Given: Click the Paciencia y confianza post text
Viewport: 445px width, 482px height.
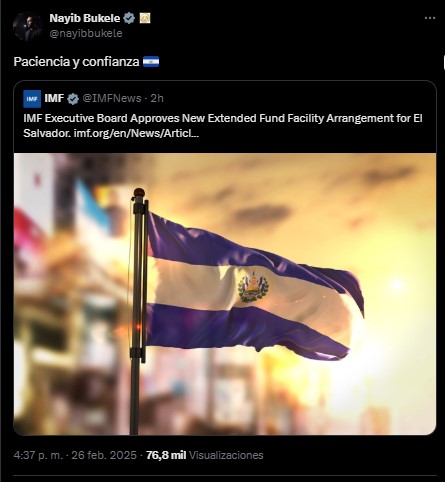Looking at the screenshot, I should click(x=76, y=62).
